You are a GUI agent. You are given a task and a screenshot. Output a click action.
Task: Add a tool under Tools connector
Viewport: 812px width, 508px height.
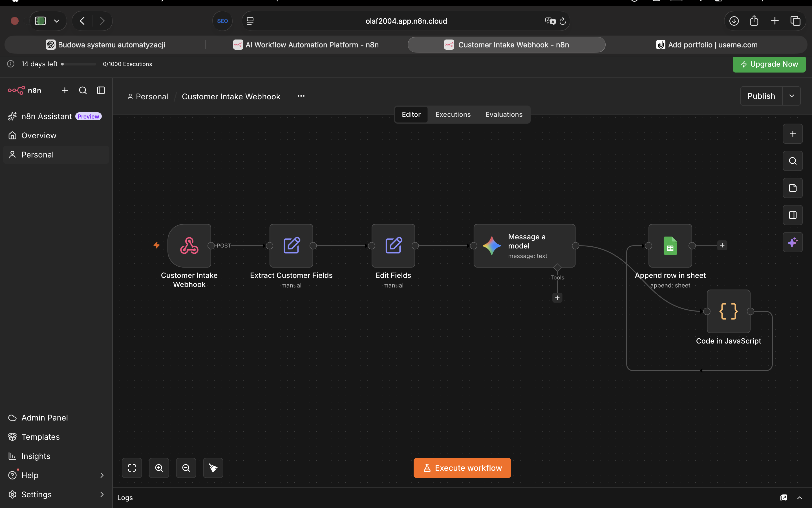click(557, 298)
